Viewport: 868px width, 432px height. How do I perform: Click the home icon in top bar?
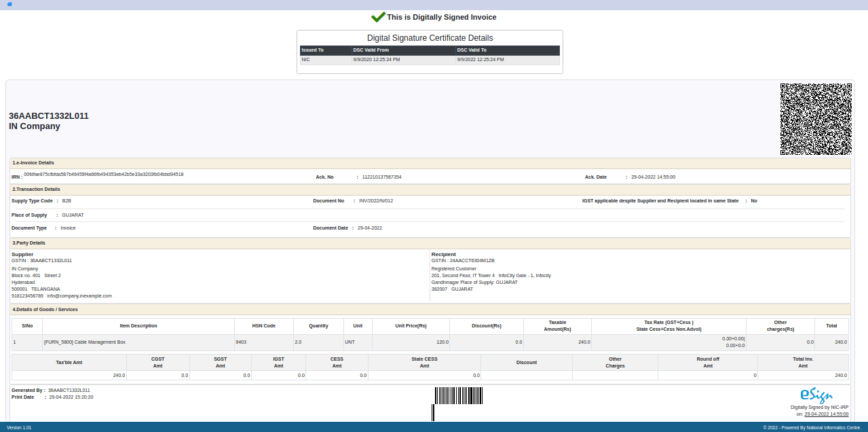[x=9, y=4]
